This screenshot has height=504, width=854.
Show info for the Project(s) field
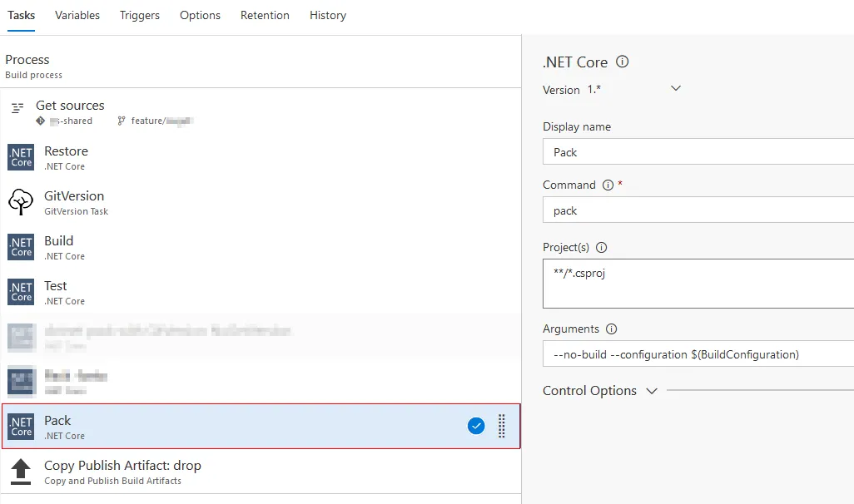tap(602, 247)
